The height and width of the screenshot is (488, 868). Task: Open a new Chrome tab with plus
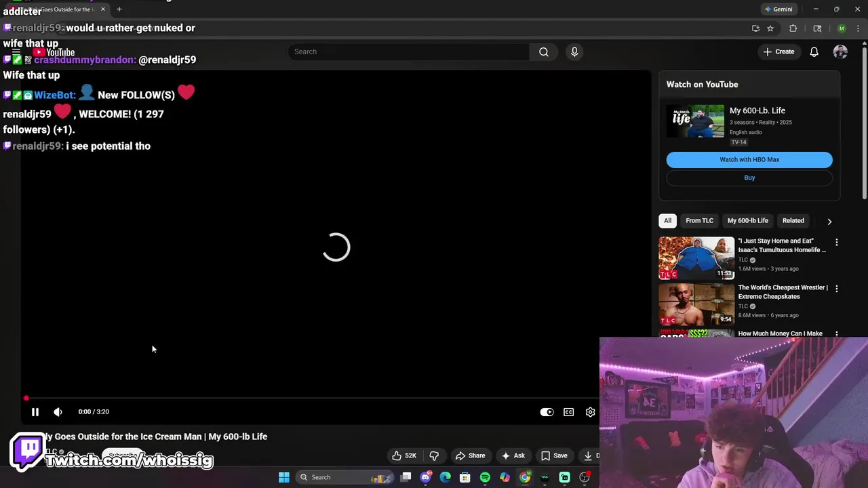tap(119, 9)
